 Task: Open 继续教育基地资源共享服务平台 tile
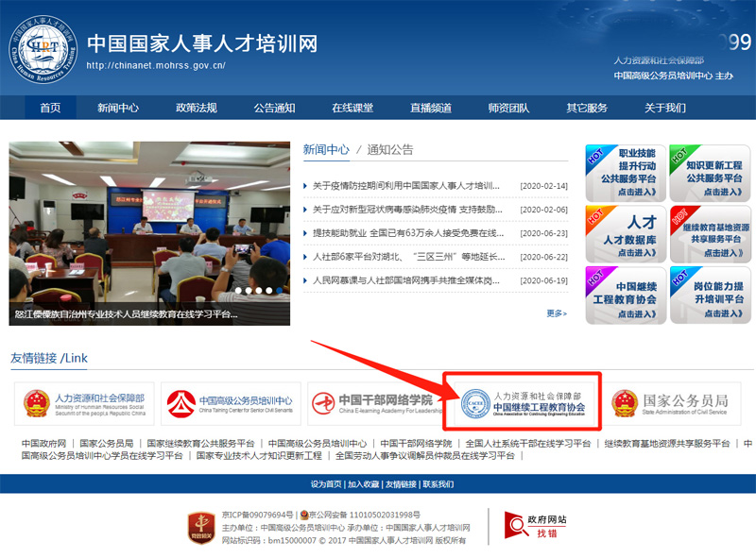[710, 233]
